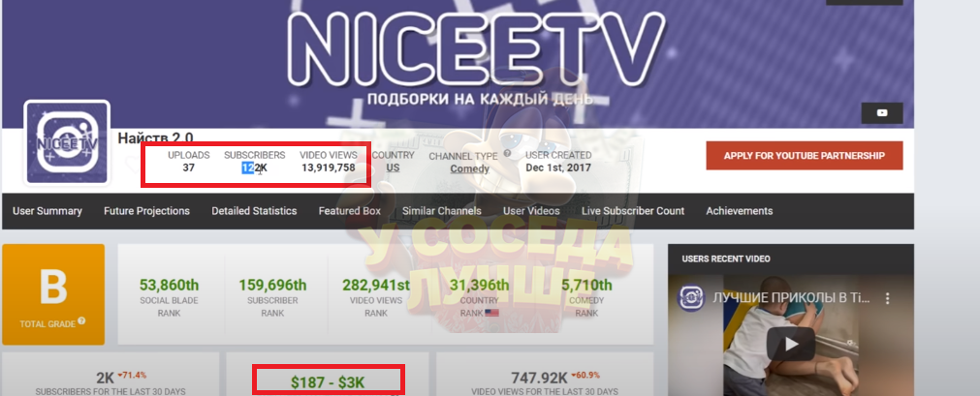Open the three-dot menu on video embed
This screenshot has height=396, width=980.
click(886, 298)
